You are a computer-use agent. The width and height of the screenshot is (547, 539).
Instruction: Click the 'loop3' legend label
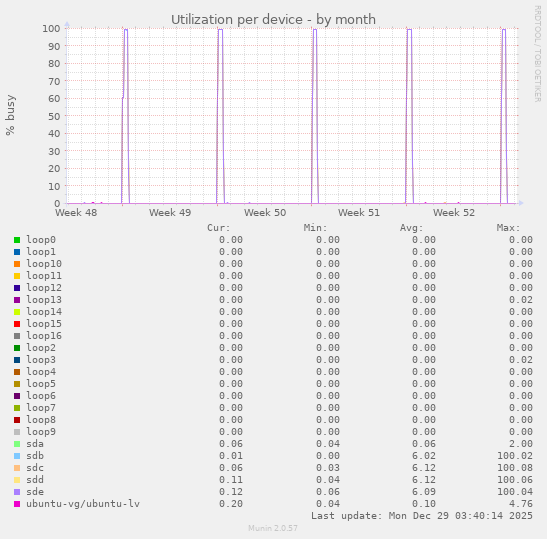click(x=41, y=360)
